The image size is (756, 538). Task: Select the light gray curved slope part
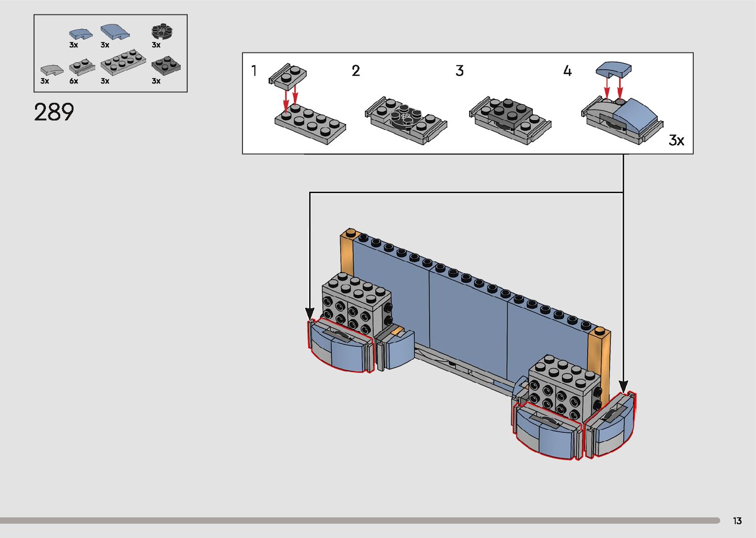click(x=51, y=70)
